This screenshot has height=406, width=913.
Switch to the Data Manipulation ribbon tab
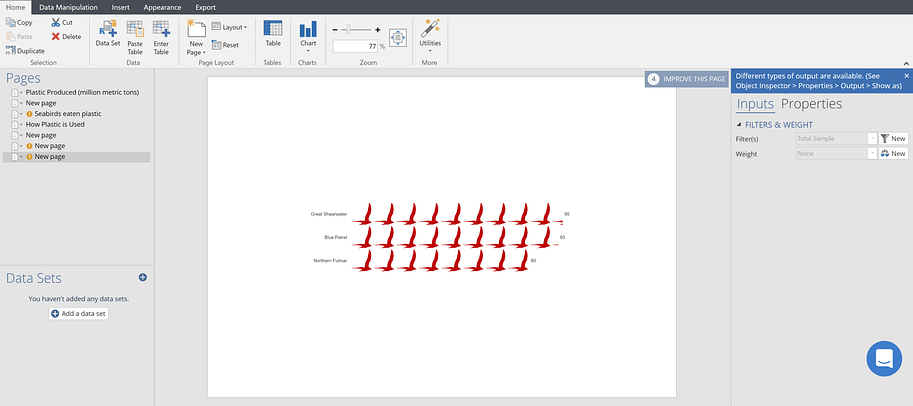pyautogui.click(x=68, y=7)
